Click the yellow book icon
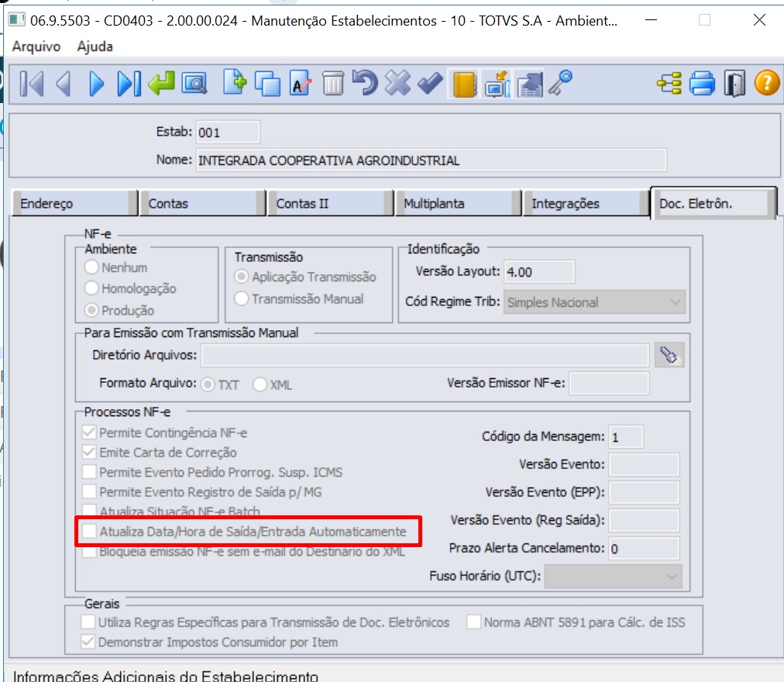Viewport: 784px width, 682px height. [465, 84]
